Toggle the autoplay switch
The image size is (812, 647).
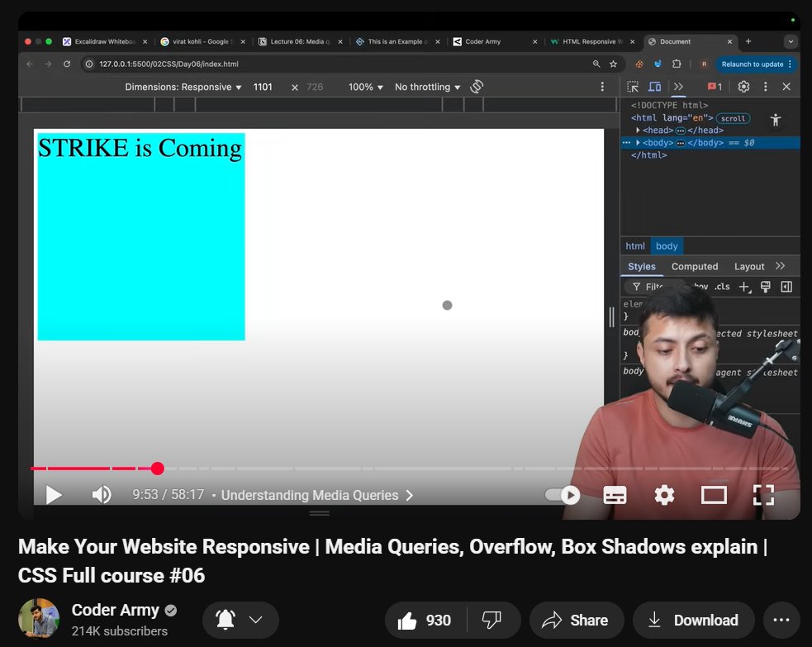[563, 495]
